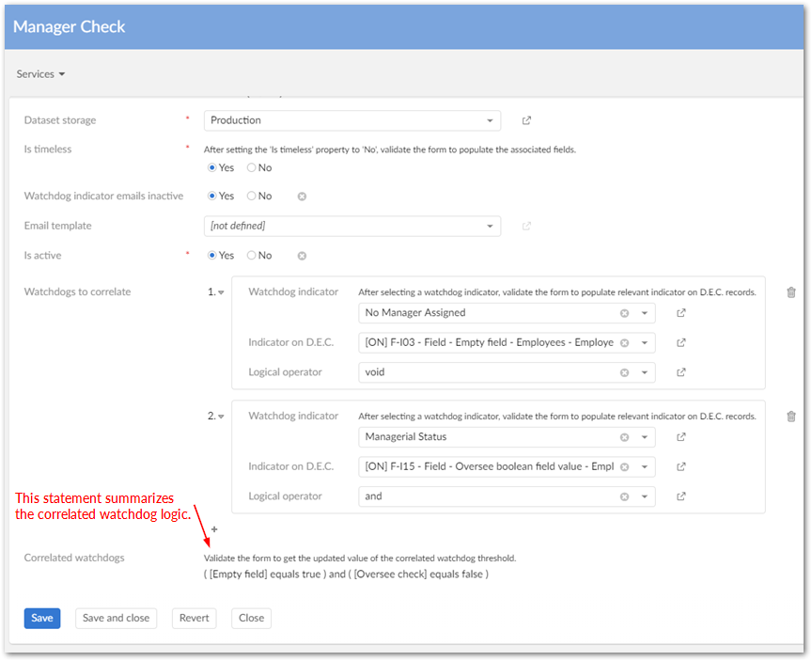Clear the No Manager Assigned indicator value

click(x=624, y=313)
